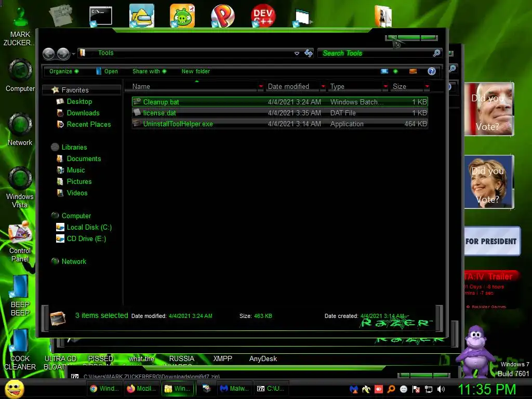532x399 pixels.
Task: Open Explorer Help via the question-mark icon
Action: click(x=432, y=71)
